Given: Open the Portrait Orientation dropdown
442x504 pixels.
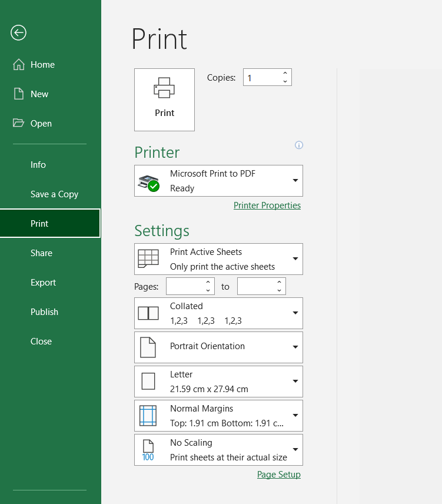Looking at the screenshot, I should [x=295, y=347].
